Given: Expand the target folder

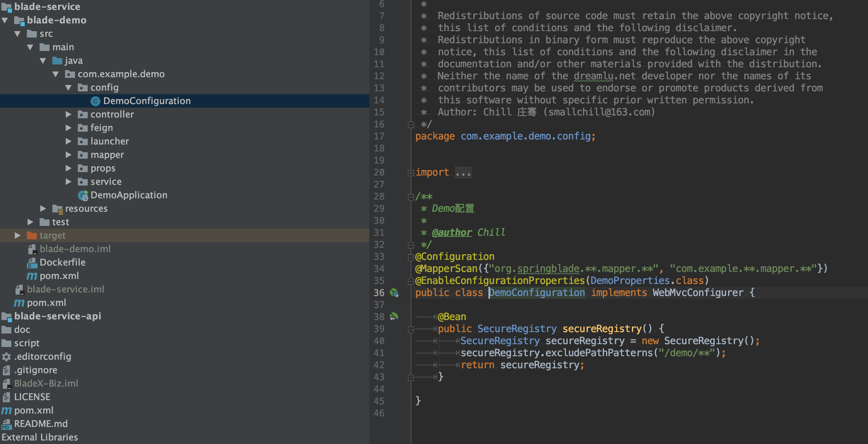Looking at the screenshot, I should [18, 235].
